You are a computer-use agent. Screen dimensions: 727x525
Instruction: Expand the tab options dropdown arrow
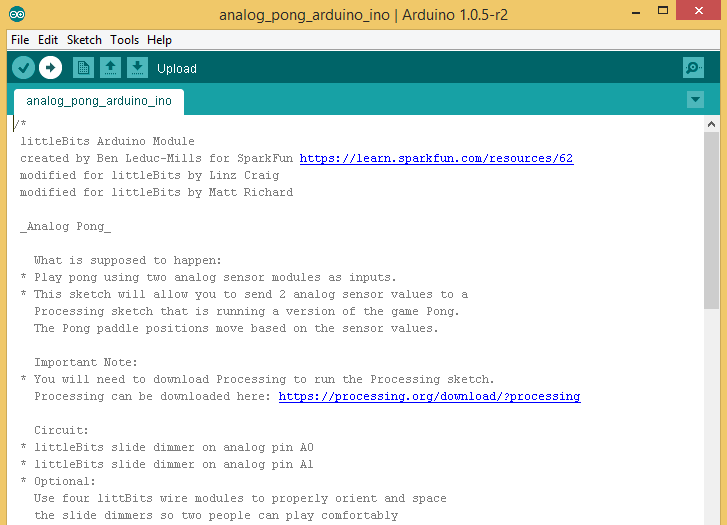[695, 99]
